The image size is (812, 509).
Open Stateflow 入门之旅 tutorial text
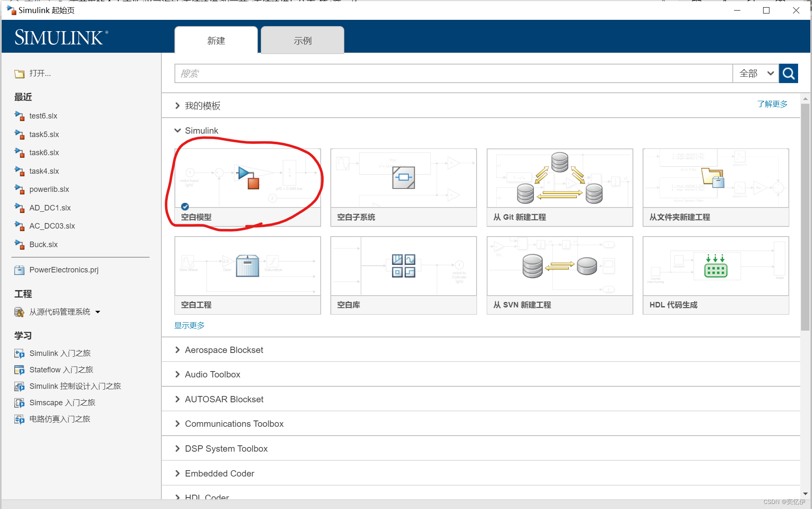(61, 370)
